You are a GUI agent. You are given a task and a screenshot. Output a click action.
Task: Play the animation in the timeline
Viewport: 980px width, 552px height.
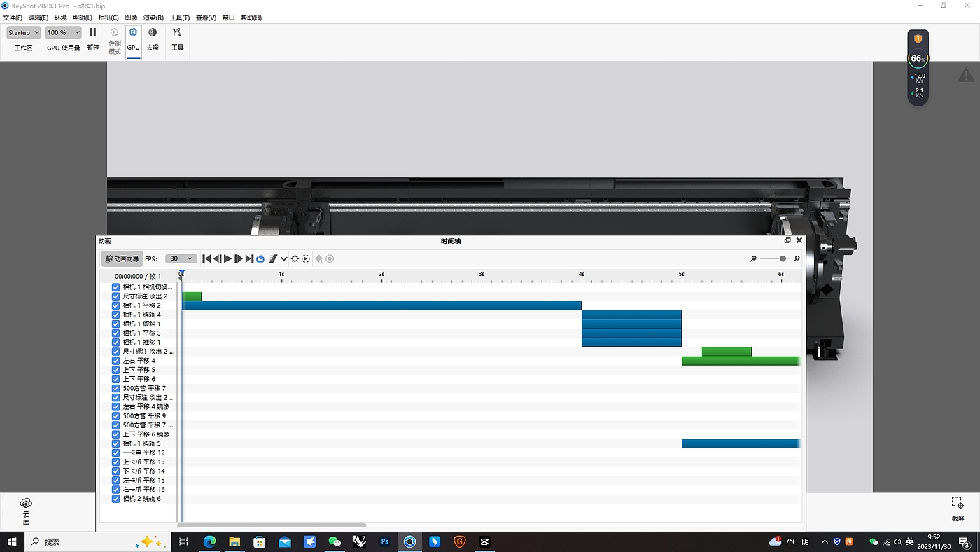(x=227, y=258)
